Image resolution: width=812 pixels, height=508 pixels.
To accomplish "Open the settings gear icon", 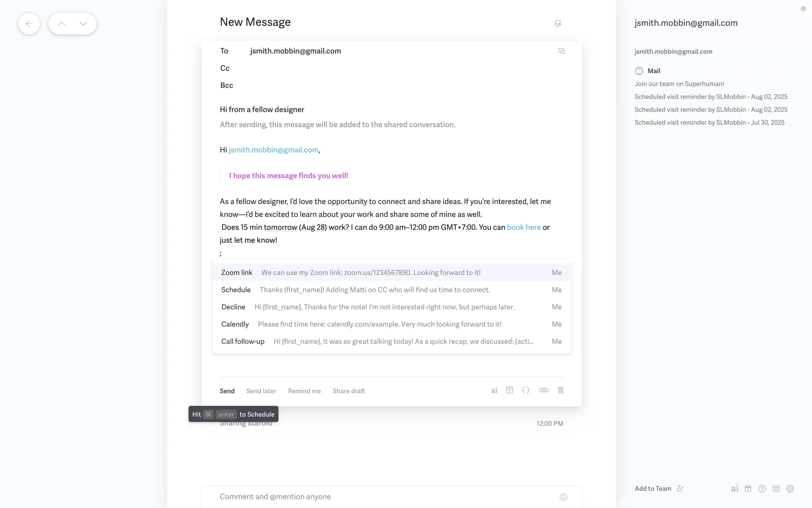I will tap(790, 489).
